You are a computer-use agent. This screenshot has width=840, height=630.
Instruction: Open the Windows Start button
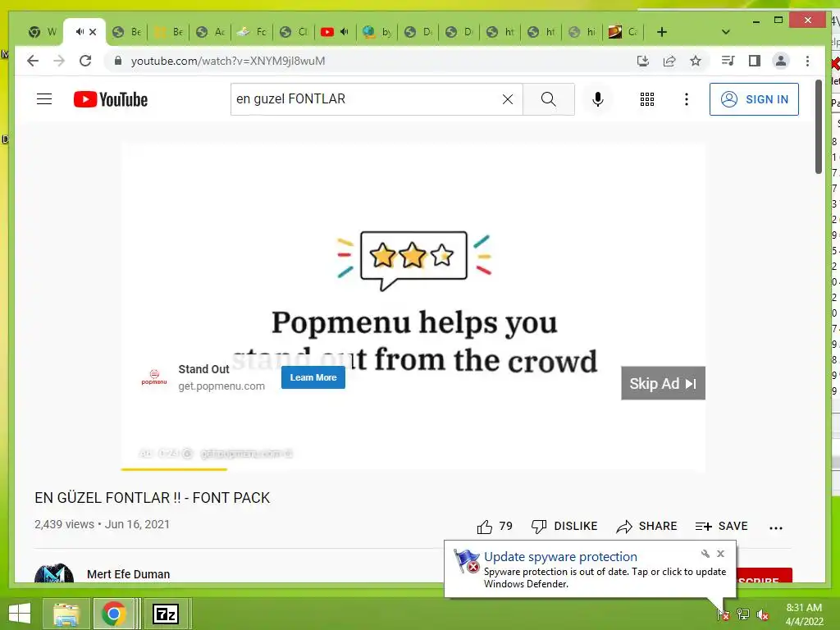pos(20,614)
